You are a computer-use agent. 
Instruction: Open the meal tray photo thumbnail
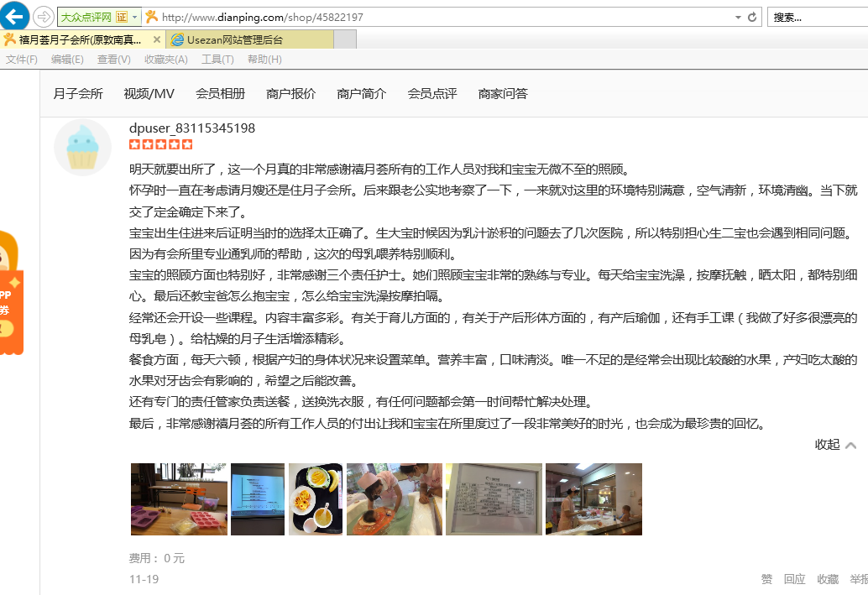coord(315,498)
